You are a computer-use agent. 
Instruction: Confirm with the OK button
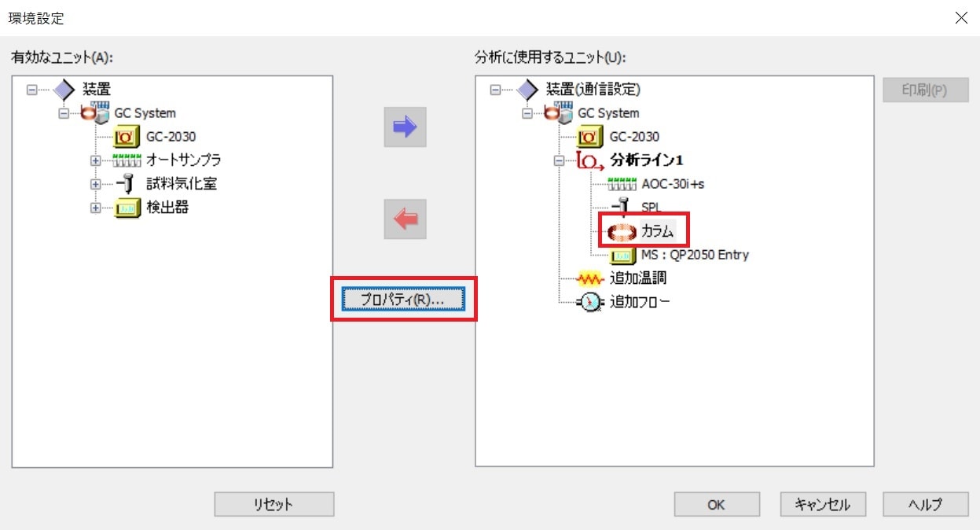tap(717, 505)
